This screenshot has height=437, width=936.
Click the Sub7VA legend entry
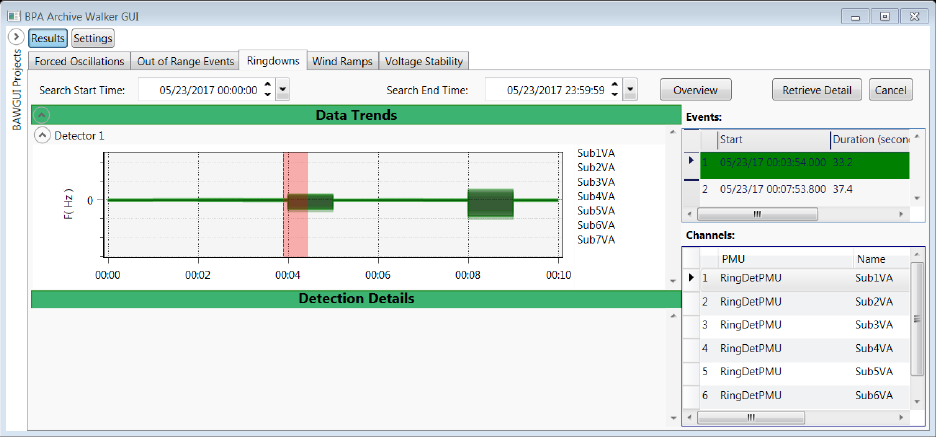pyautogui.click(x=596, y=239)
